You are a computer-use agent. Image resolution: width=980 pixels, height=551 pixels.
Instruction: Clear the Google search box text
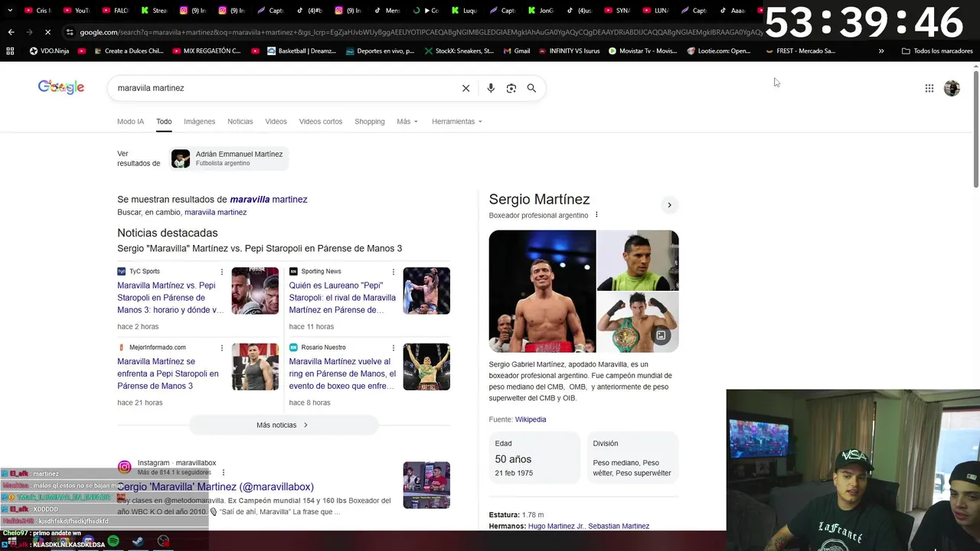tap(465, 88)
